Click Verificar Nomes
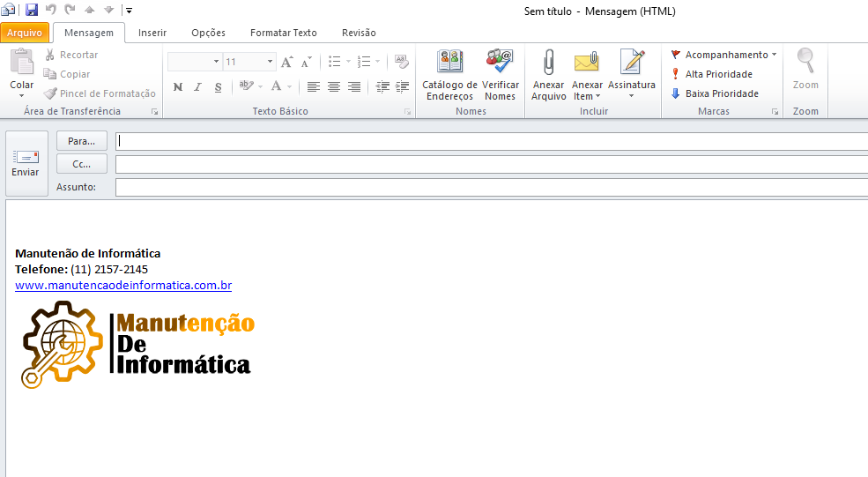The image size is (868, 477). [501, 75]
